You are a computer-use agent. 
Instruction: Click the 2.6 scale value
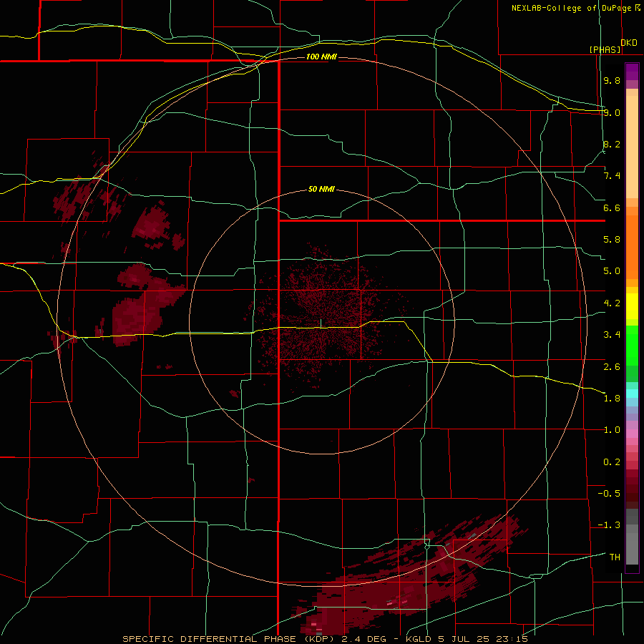pos(612,366)
